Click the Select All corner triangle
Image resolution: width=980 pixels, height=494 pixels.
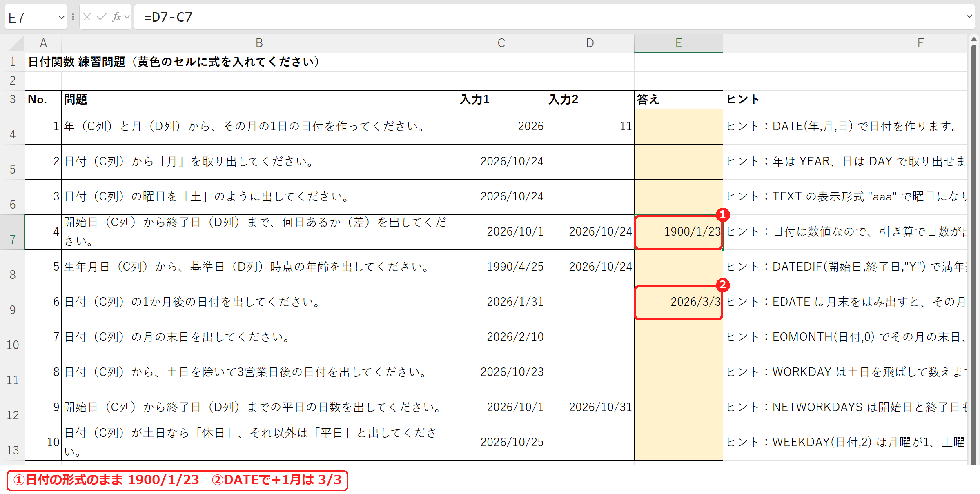tap(16, 43)
